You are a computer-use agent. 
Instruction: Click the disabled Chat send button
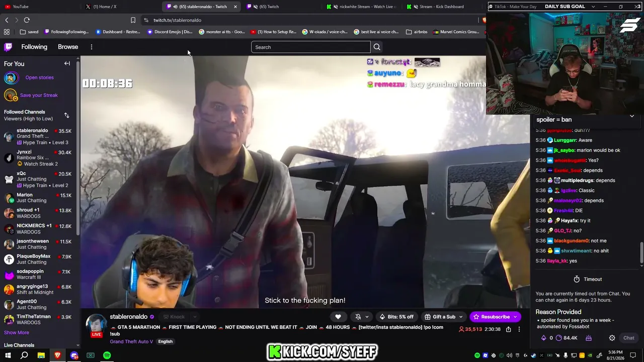pos(629,338)
